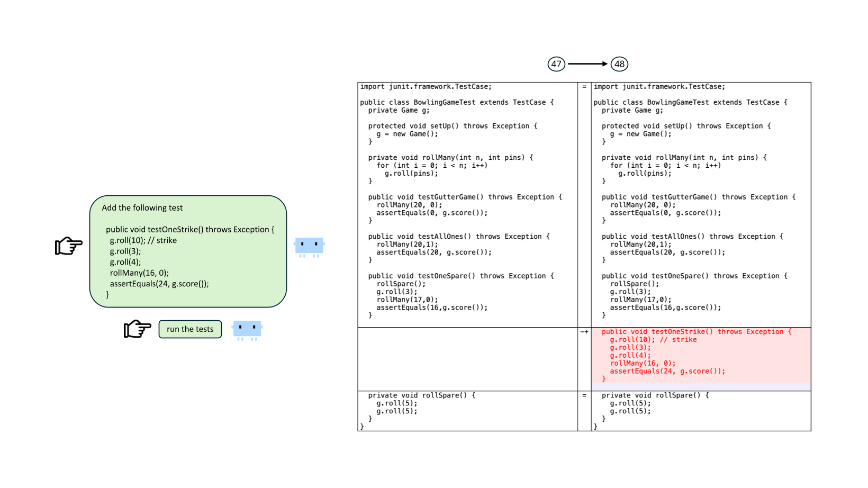
Task: Click the import statement in left pane
Action: click(x=426, y=87)
